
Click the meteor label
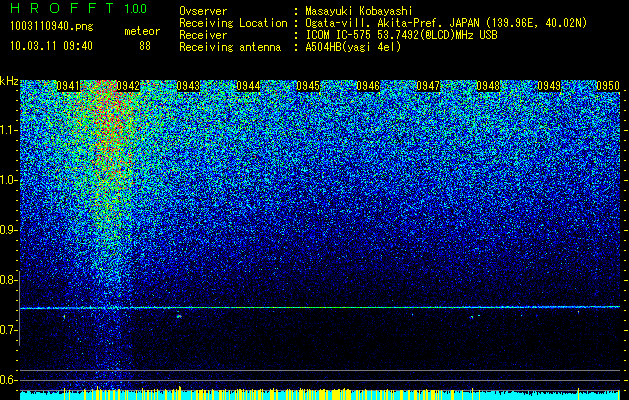coord(142,31)
